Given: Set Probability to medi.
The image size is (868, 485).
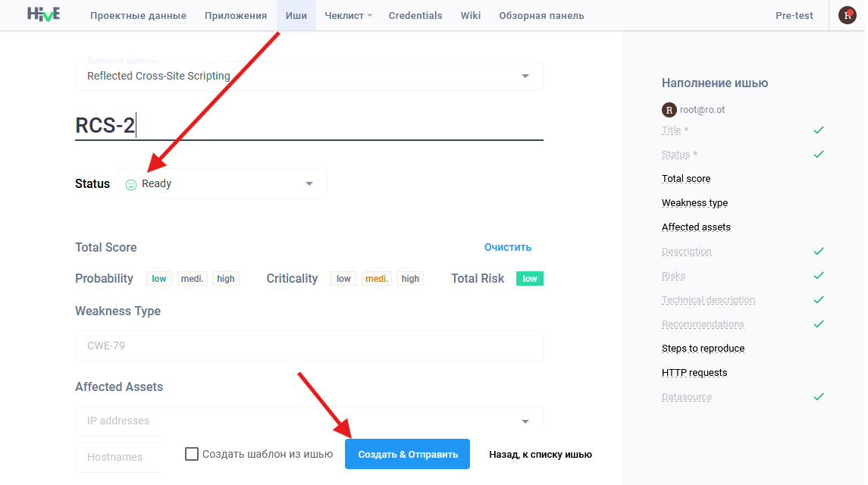Looking at the screenshot, I should 193,278.
